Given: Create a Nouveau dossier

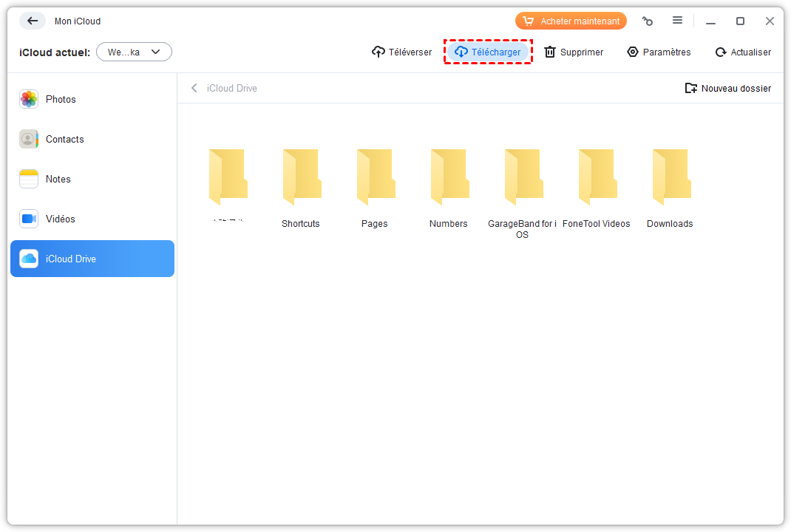Looking at the screenshot, I should [x=728, y=88].
